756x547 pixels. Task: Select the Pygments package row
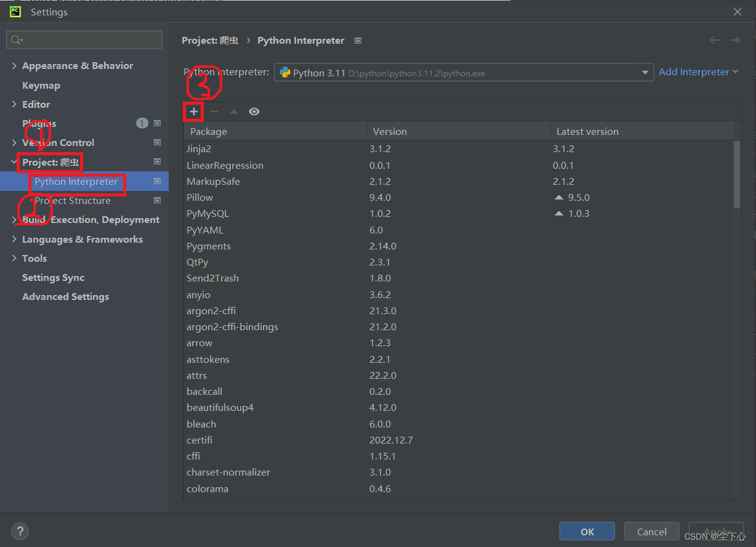459,246
